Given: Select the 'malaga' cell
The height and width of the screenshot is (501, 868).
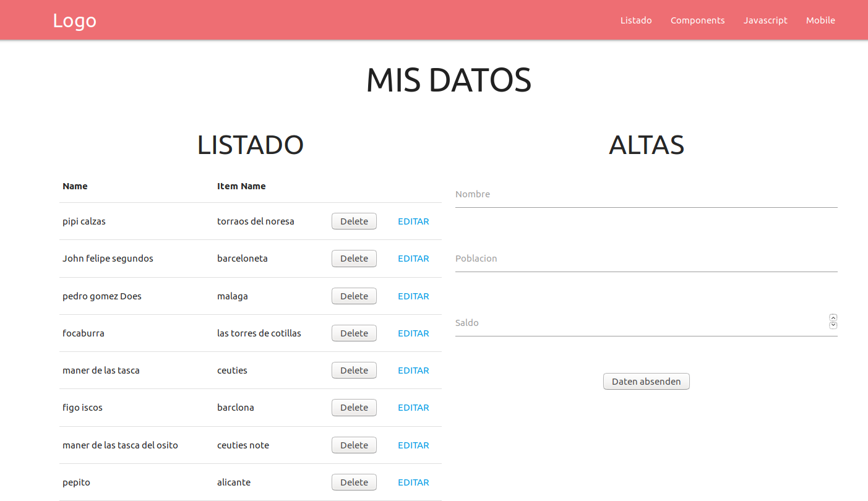Looking at the screenshot, I should click(x=233, y=296).
